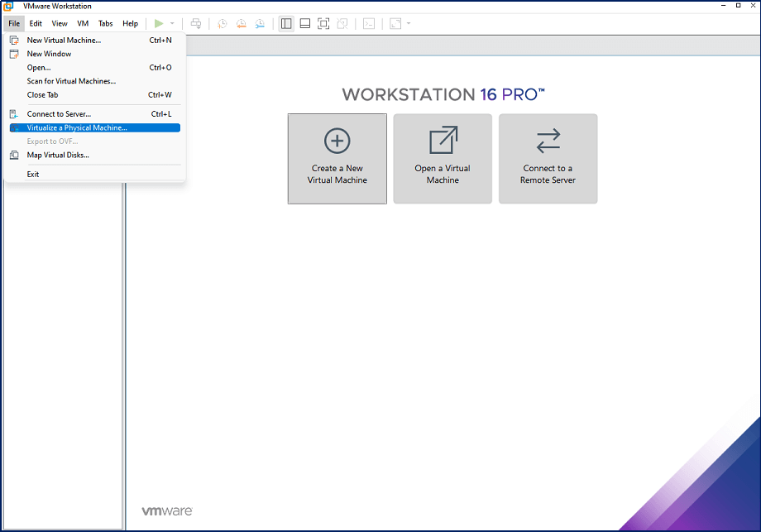Click the Send Ctrl+Alt+Del toolbar icon
Screen dimensions: 761x532
click(x=195, y=24)
